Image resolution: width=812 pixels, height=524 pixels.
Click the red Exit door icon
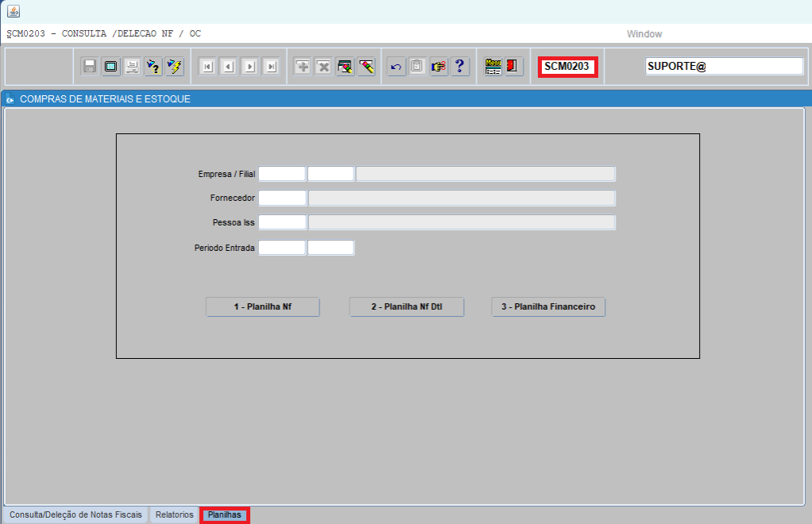click(512, 67)
